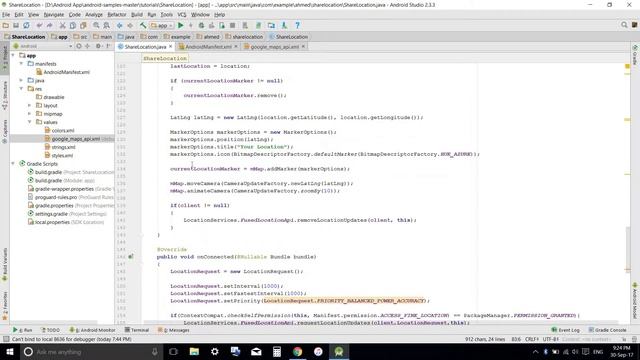Click the Search Everywhere magnifier icon
The width and height of the screenshot is (640, 360).
tap(624, 25)
